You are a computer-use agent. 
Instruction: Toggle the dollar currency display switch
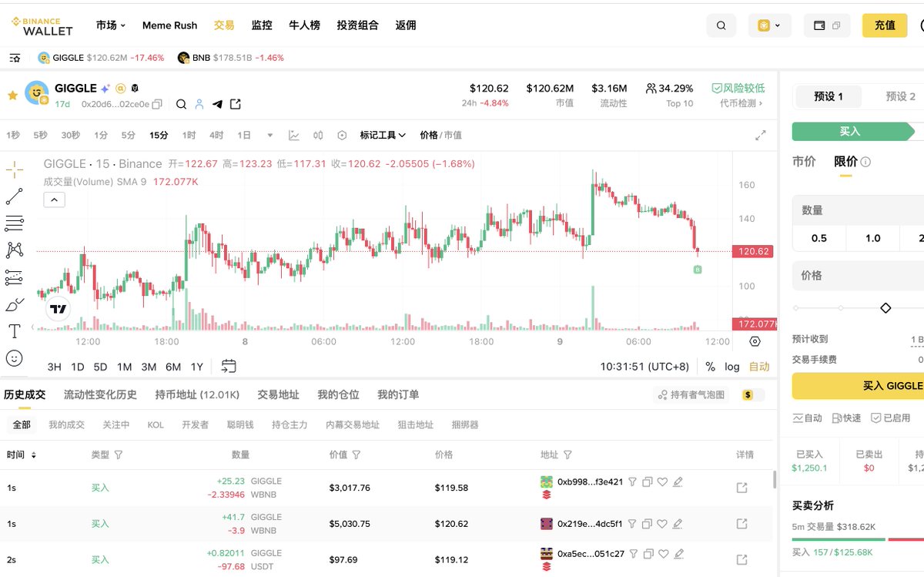click(x=753, y=395)
